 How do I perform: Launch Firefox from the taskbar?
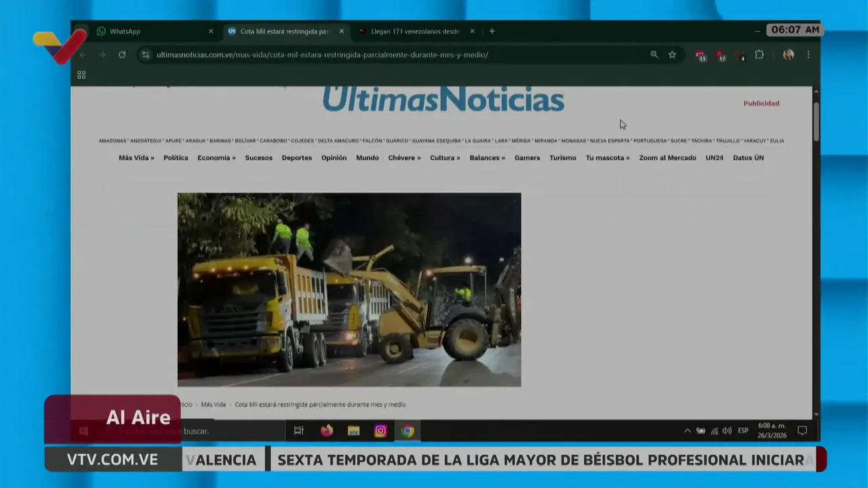[x=326, y=430]
